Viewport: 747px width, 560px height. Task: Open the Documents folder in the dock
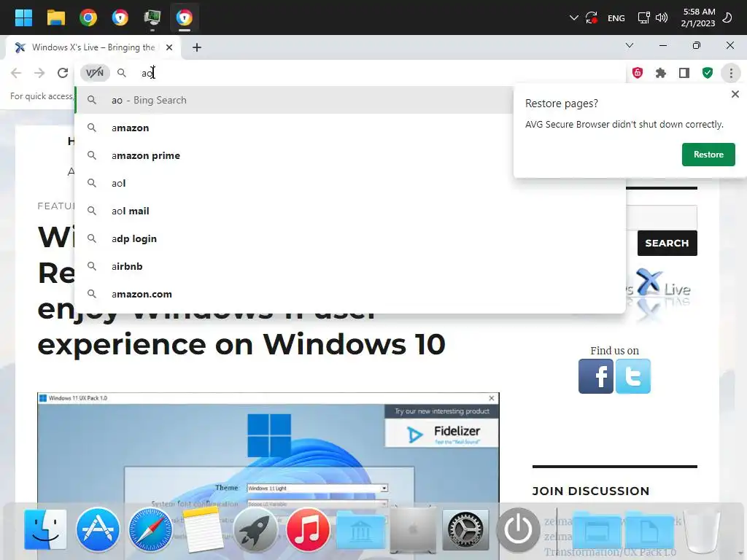tap(649, 530)
